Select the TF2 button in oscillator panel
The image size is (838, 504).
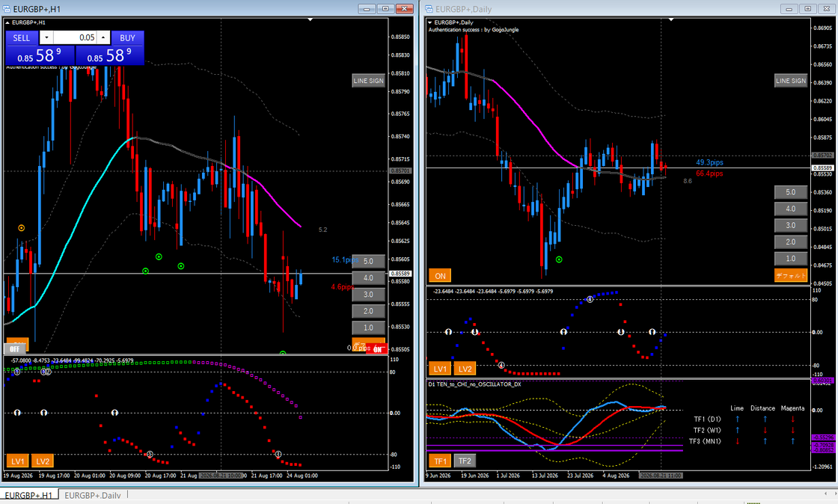tap(465, 461)
